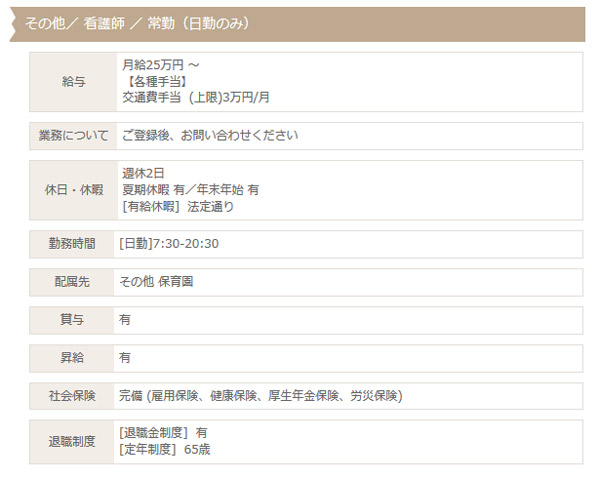Select the 業務について label cell
The image size is (600, 480).
pyautogui.click(x=73, y=136)
